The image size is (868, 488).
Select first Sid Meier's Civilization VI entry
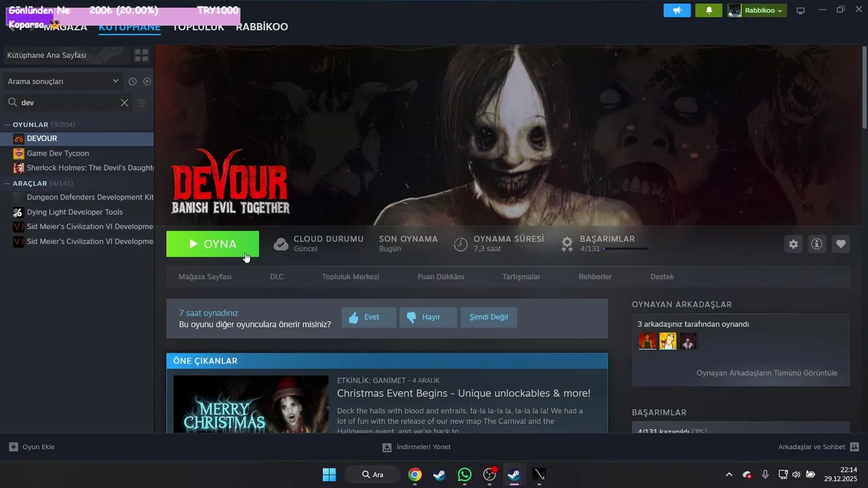click(77, 226)
